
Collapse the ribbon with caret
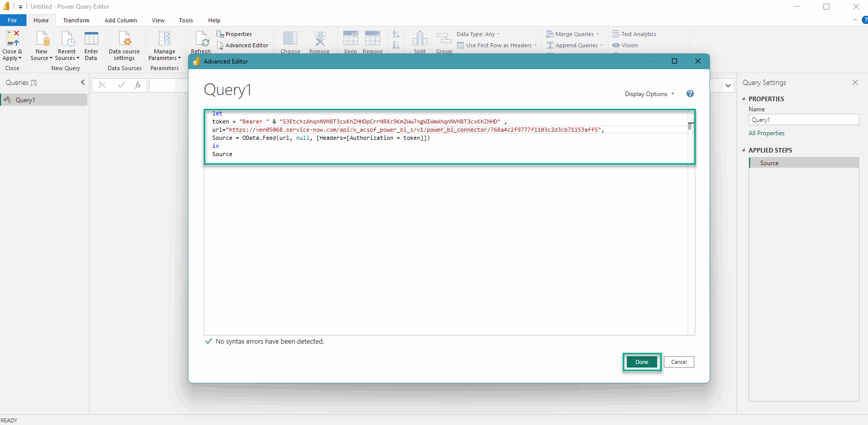pos(854,20)
